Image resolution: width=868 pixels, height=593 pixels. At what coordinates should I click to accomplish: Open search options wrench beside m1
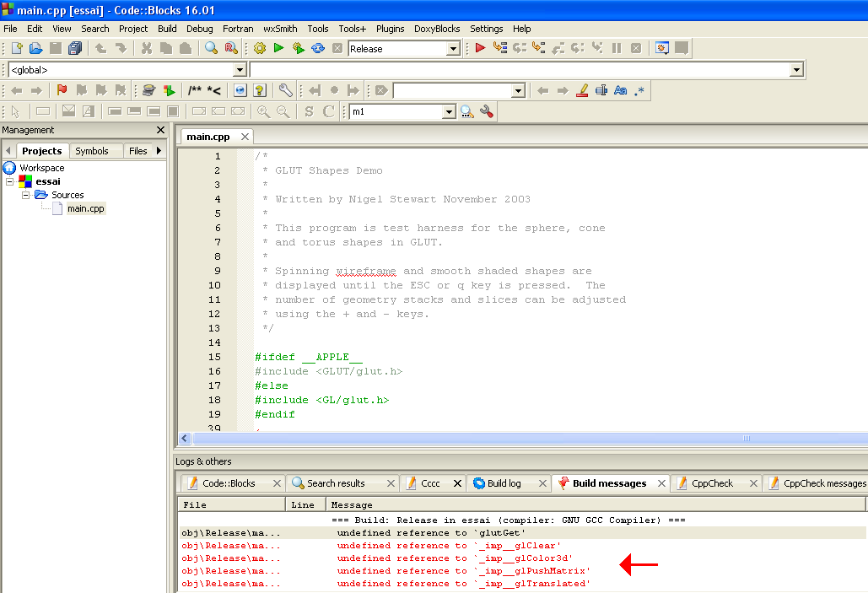click(487, 111)
